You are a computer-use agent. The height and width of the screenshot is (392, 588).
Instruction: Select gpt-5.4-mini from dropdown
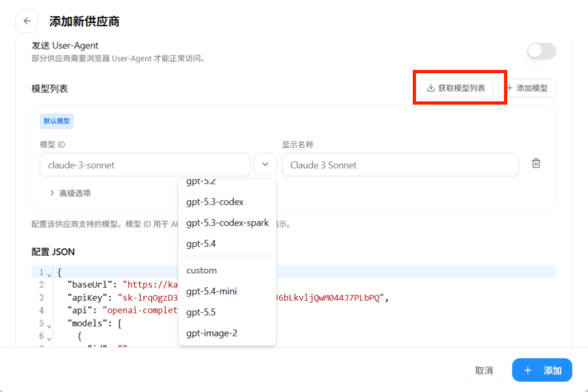pos(227,291)
